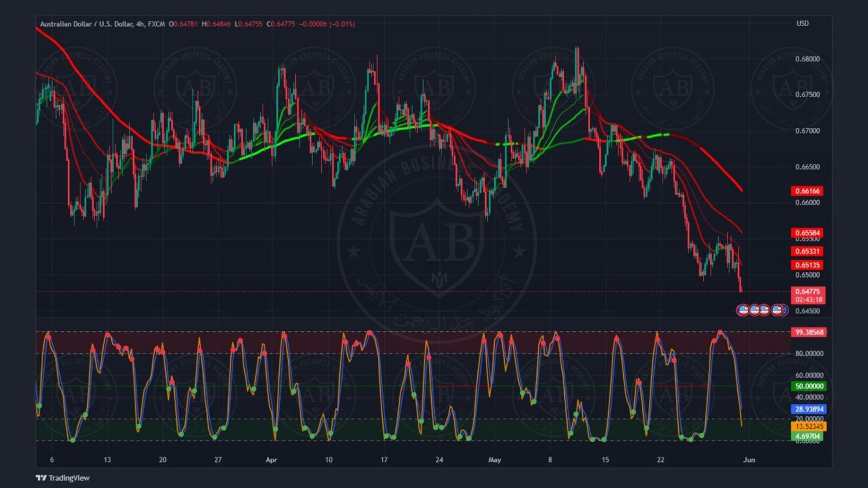Click the May label on the time axis

click(495, 460)
